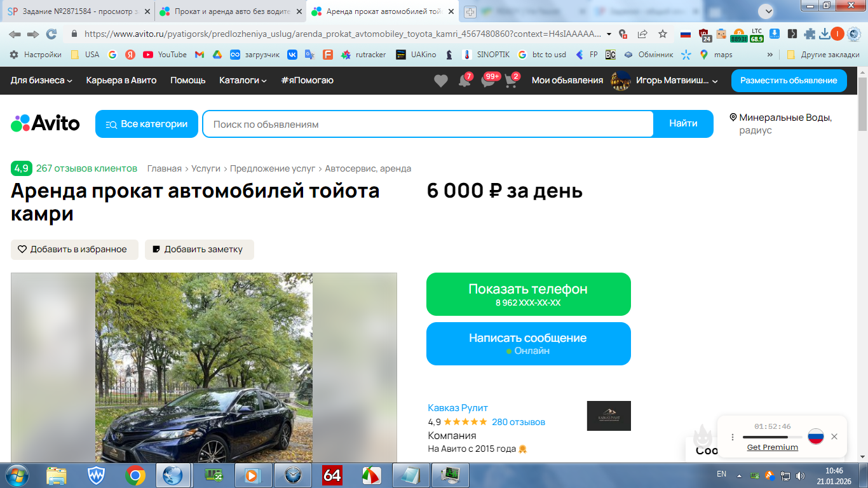The height and width of the screenshot is (488, 868).
Task: Click the Найти search button
Action: pyautogui.click(x=683, y=124)
